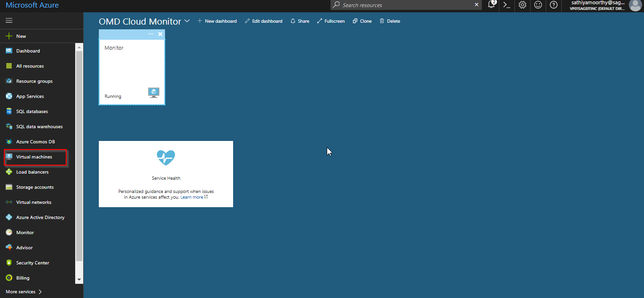Expand More services in sidebar
The height and width of the screenshot is (298, 644).
click(x=24, y=292)
